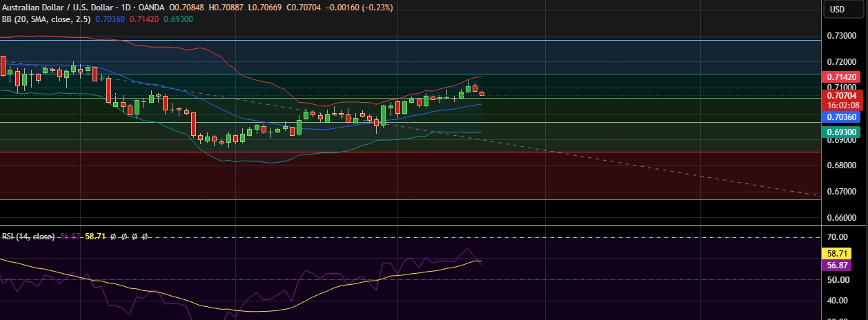Click the yellow 58.71 RSI axis label
The width and height of the screenshot is (868, 320).
pos(837,254)
